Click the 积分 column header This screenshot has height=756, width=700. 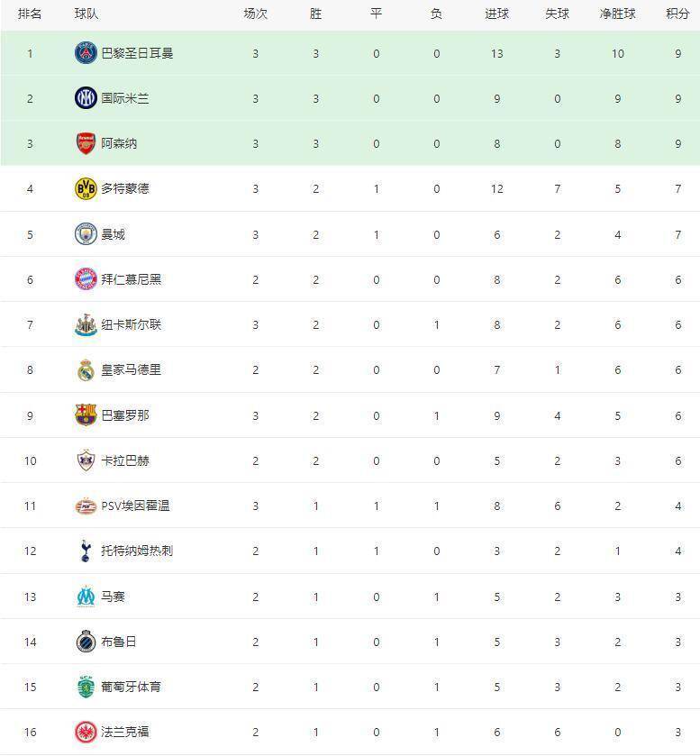tap(677, 14)
